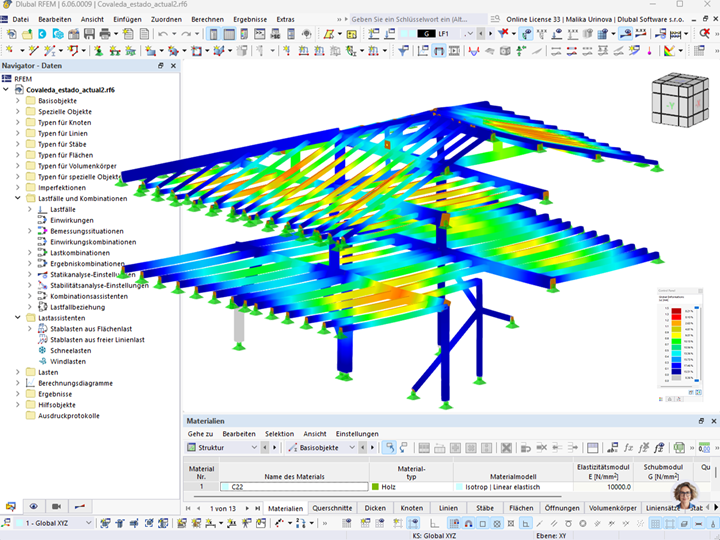Toggle the Navigator panel toolbar icon
720x540 pixels.
click(214, 34)
